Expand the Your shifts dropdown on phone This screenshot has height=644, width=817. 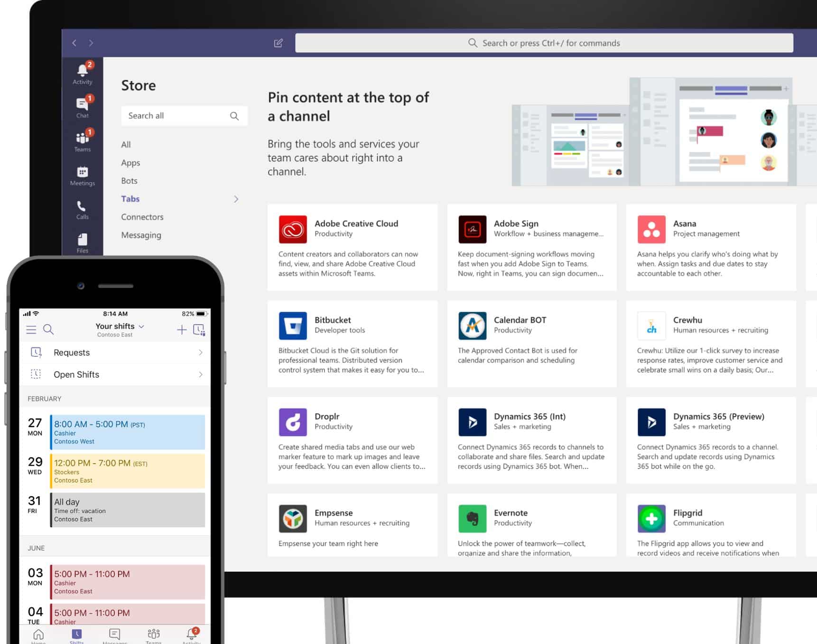coord(141,327)
